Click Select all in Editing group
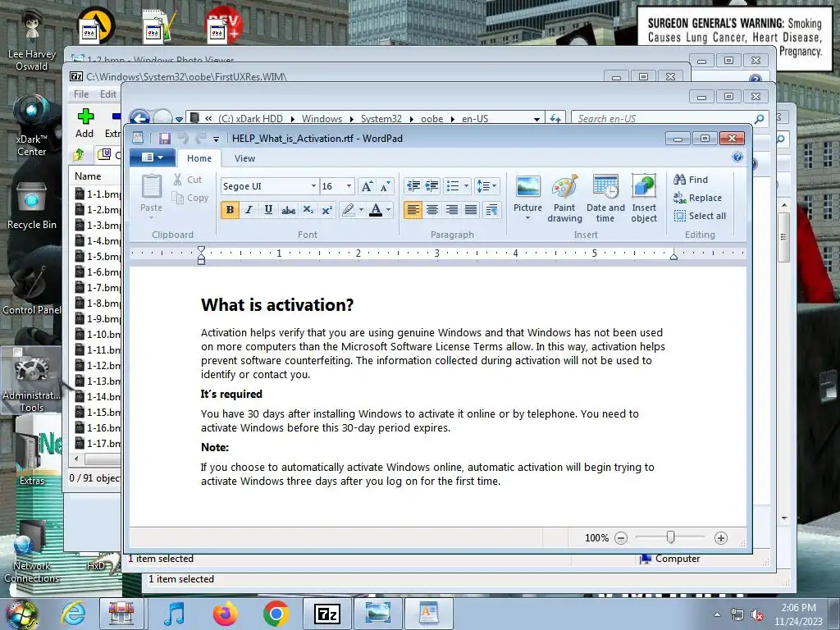 coord(701,216)
